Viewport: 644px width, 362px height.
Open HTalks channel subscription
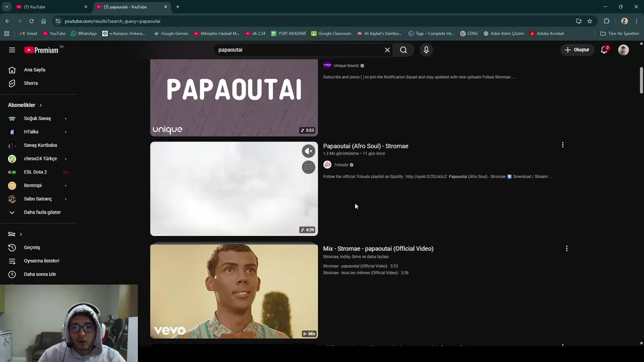(39, 132)
